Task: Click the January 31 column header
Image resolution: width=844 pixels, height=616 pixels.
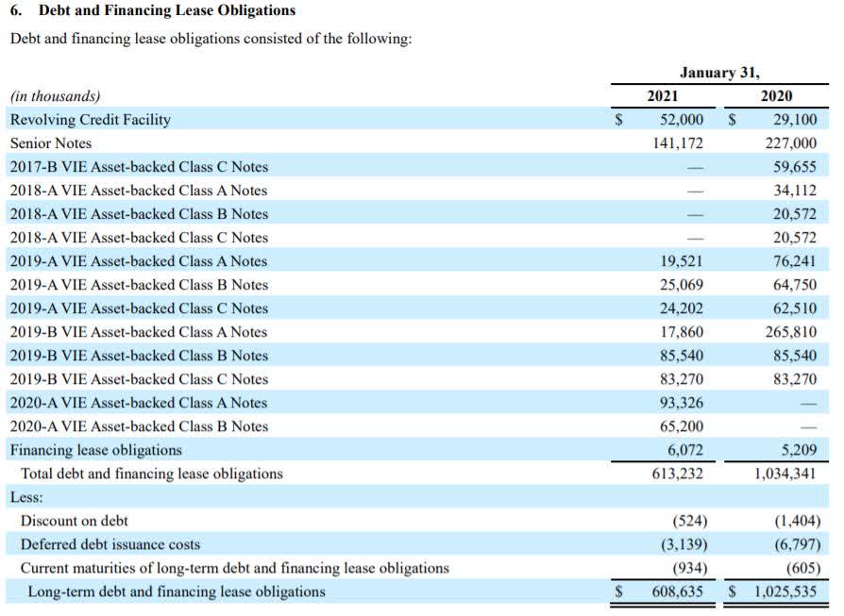Action: pyautogui.click(x=718, y=73)
